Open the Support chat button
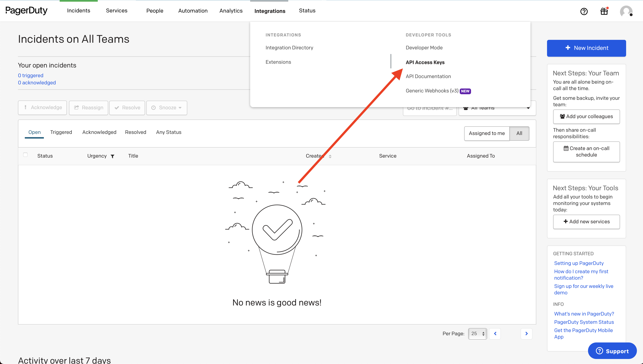Screen dimensions: 643x364 click(612, 351)
